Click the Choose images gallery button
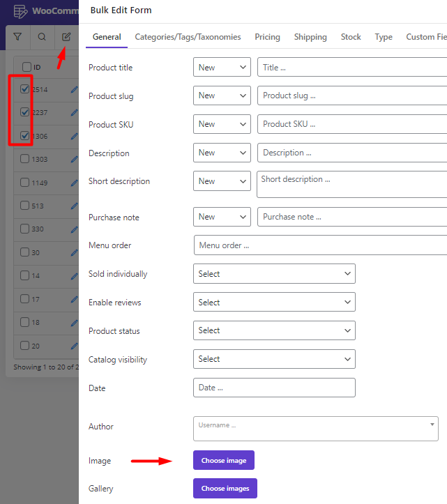 click(225, 488)
